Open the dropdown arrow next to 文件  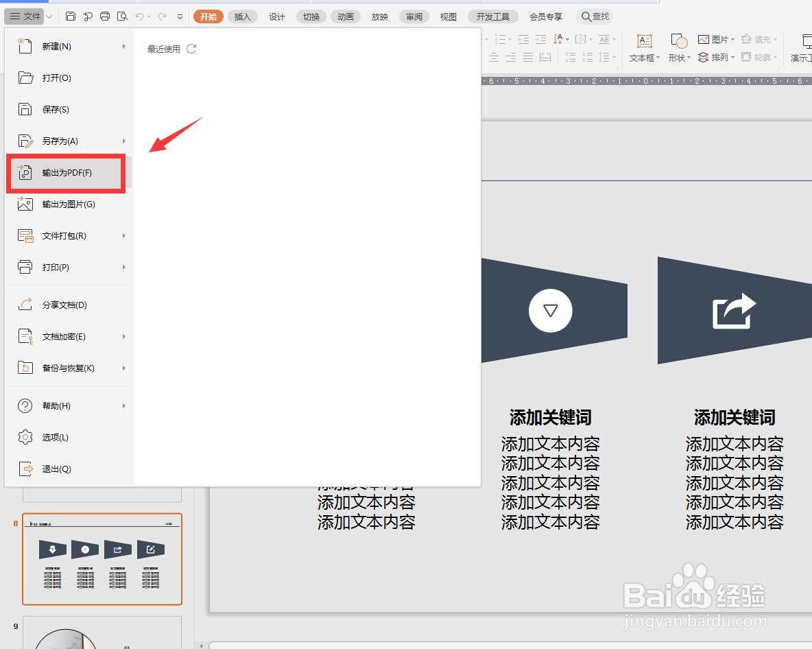point(49,16)
